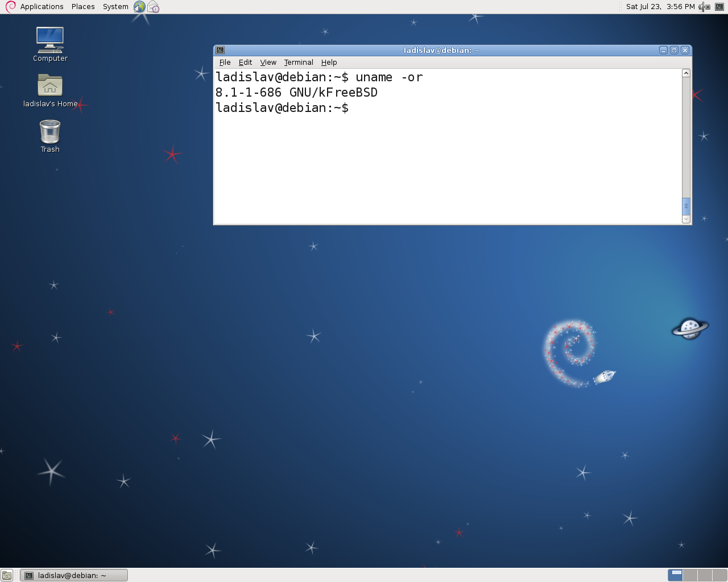Click the terminal scrollbar down arrow

[686, 219]
